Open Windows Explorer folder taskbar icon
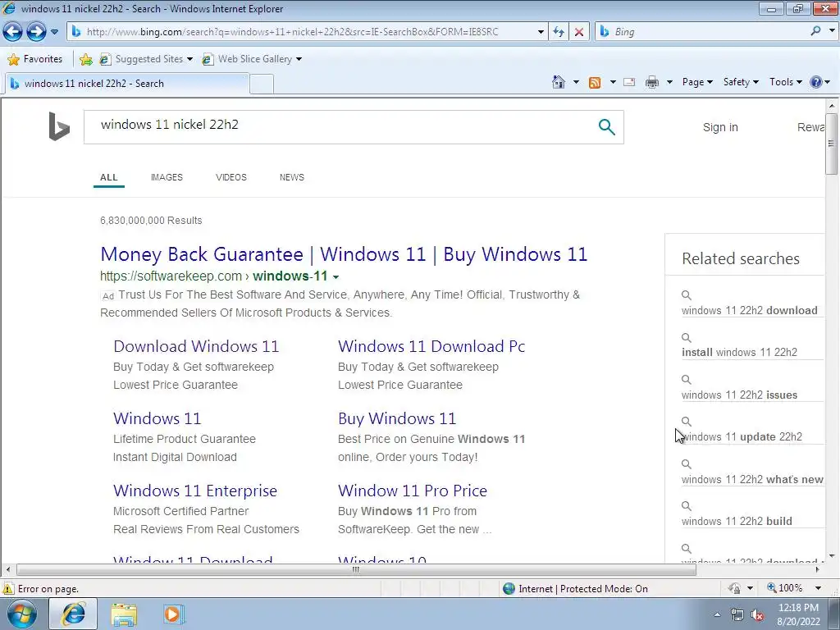This screenshot has height=630, width=840. click(124, 614)
